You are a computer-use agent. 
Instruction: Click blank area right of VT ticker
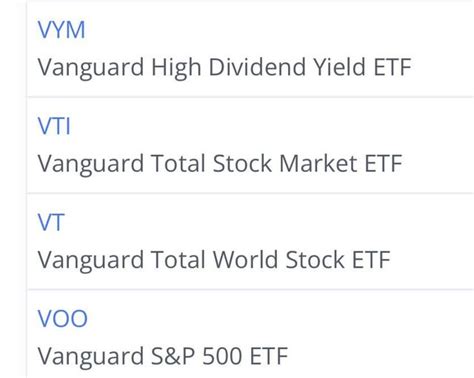tap(269, 222)
